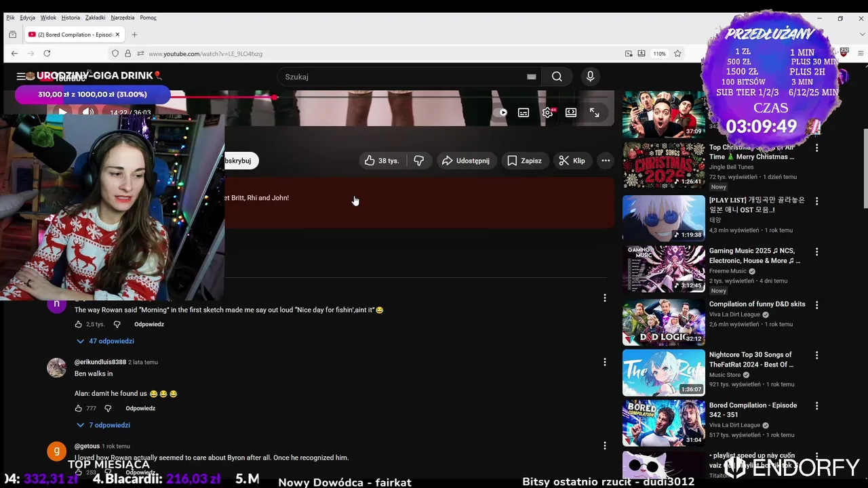Click the Zapisz save button
The image size is (868, 488).
[x=524, y=161]
